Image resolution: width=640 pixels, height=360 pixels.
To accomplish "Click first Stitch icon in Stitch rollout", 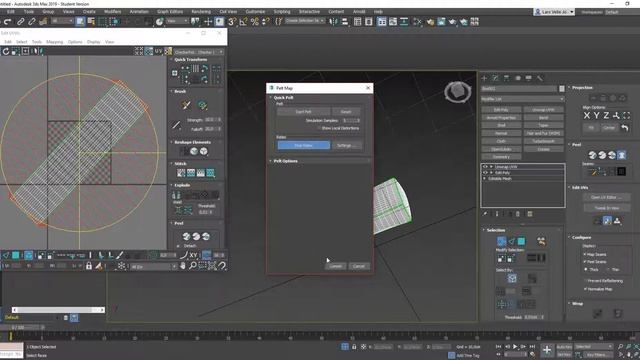I will [181, 173].
